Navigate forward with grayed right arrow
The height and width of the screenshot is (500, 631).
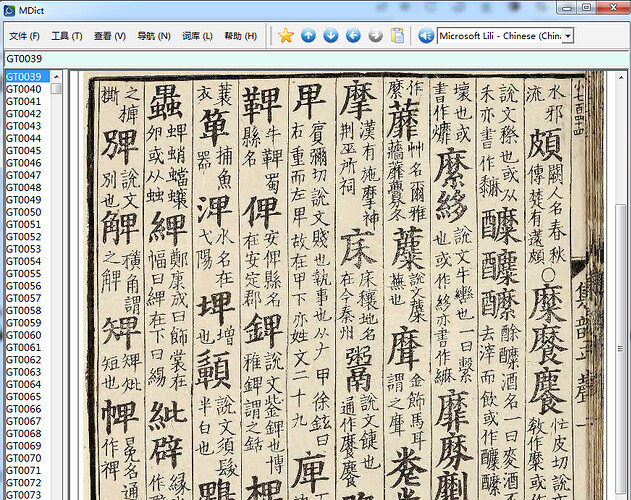click(x=375, y=36)
